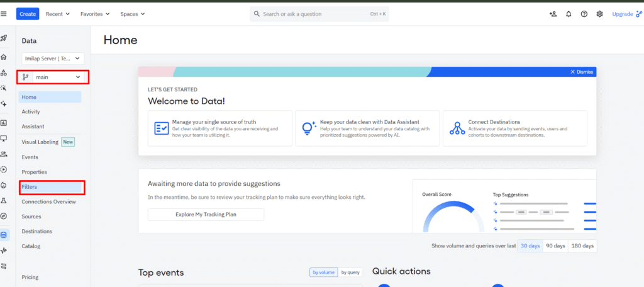Click the compass icon in left rail
Screen dimensions: 644x287
point(4,216)
